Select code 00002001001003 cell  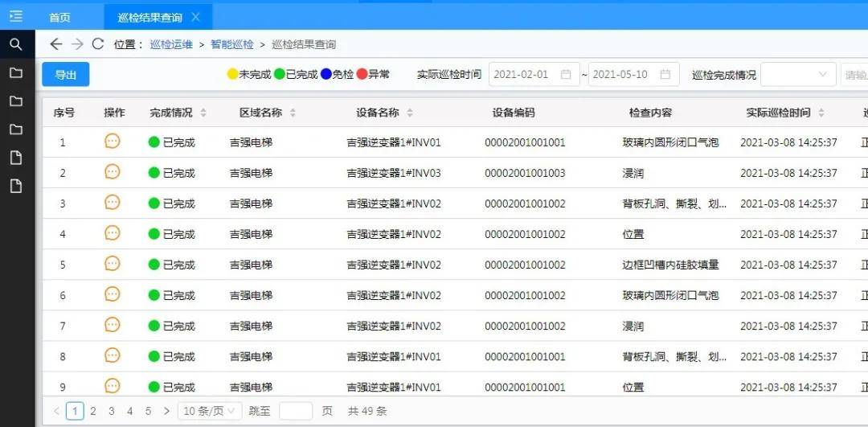pyautogui.click(x=526, y=173)
